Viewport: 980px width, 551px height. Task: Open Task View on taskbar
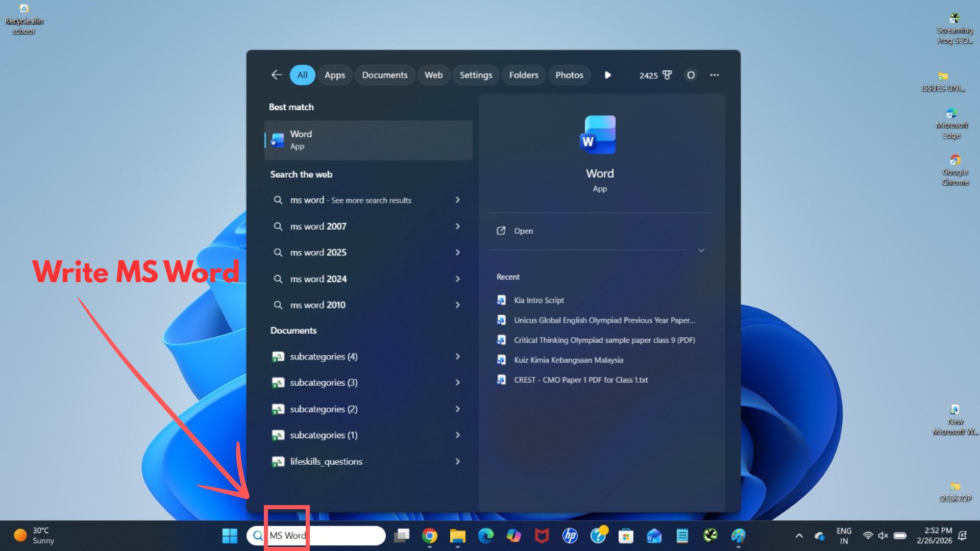[402, 536]
